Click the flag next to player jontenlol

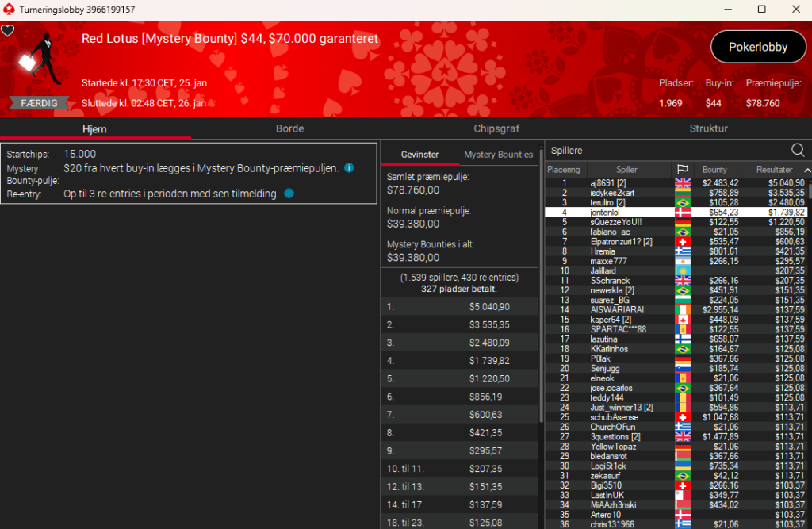(x=682, y=213)
